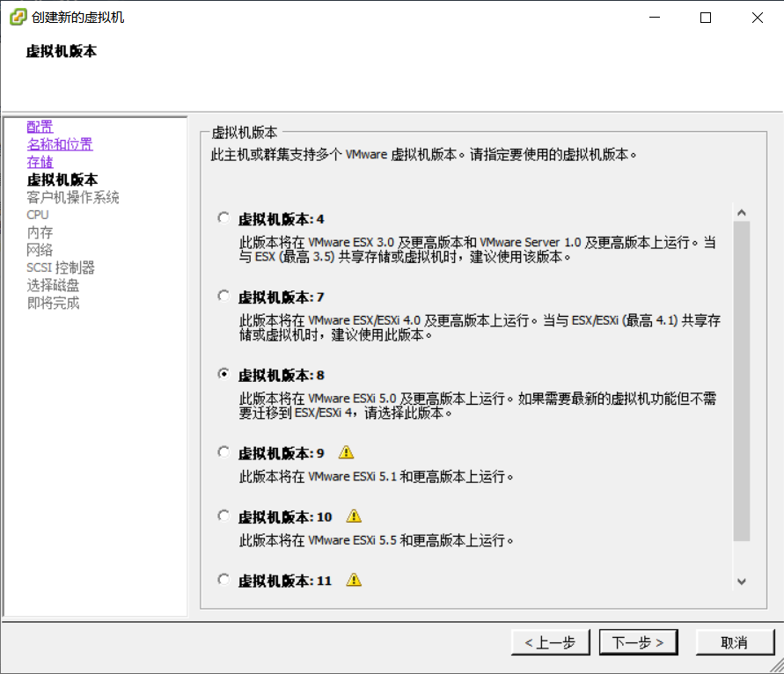Click the version 8 description about ESXi 5.0
The width and height of the screenshot is (784, 674).
(478, 406)
